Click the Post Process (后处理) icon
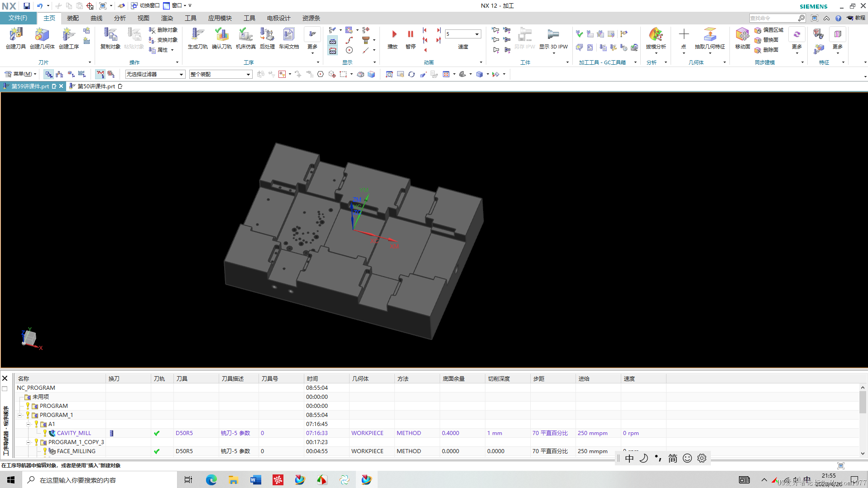This screenshot has width=868, height=488. click(267, 38)
